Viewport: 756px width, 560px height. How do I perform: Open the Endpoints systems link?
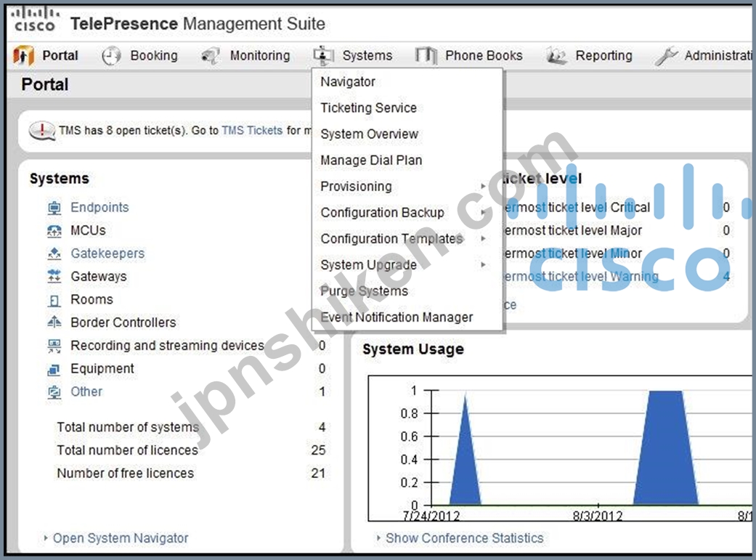pyautogui.click(x=99, y=208)
